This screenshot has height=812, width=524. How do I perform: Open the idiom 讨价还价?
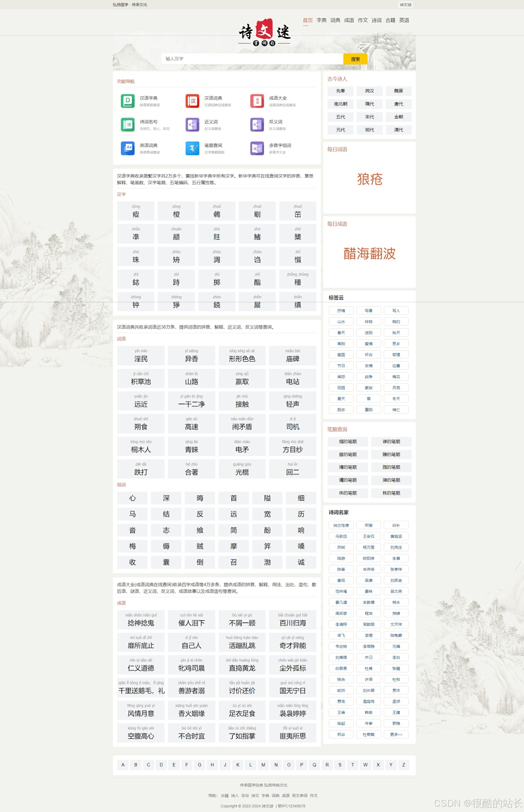(x=242, y=687)
